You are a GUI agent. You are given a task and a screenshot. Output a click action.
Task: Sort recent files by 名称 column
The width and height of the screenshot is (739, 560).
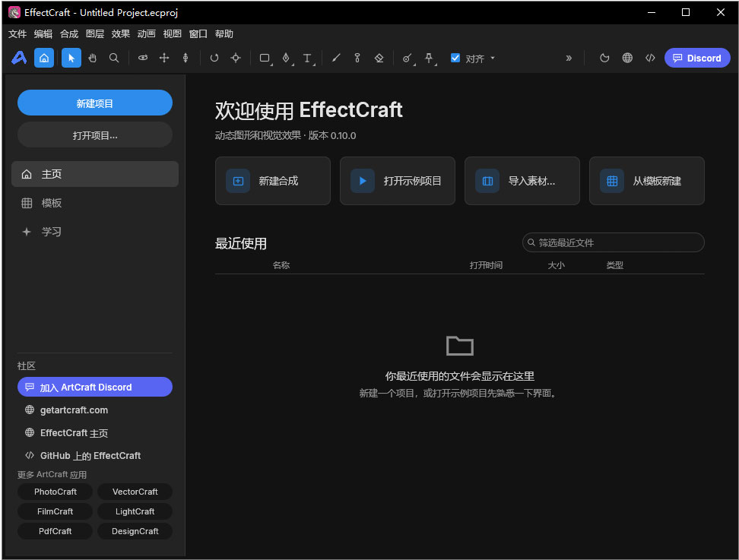[x=281, y=266]
